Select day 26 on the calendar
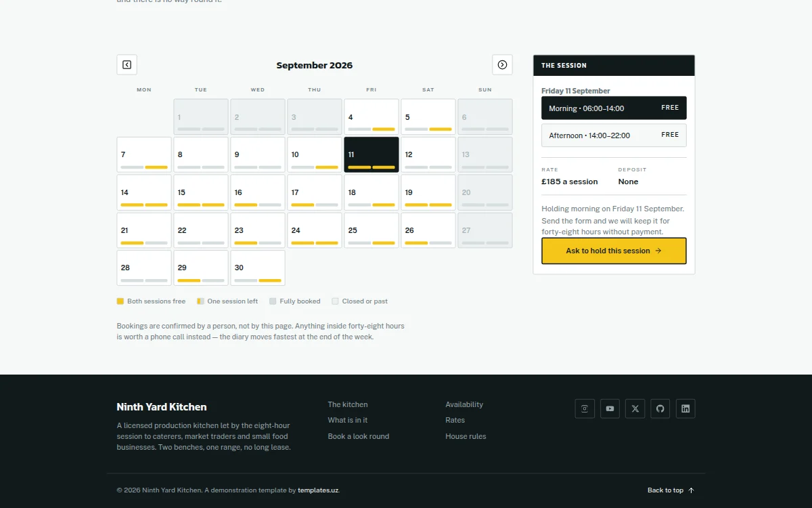 coord(428,230)
